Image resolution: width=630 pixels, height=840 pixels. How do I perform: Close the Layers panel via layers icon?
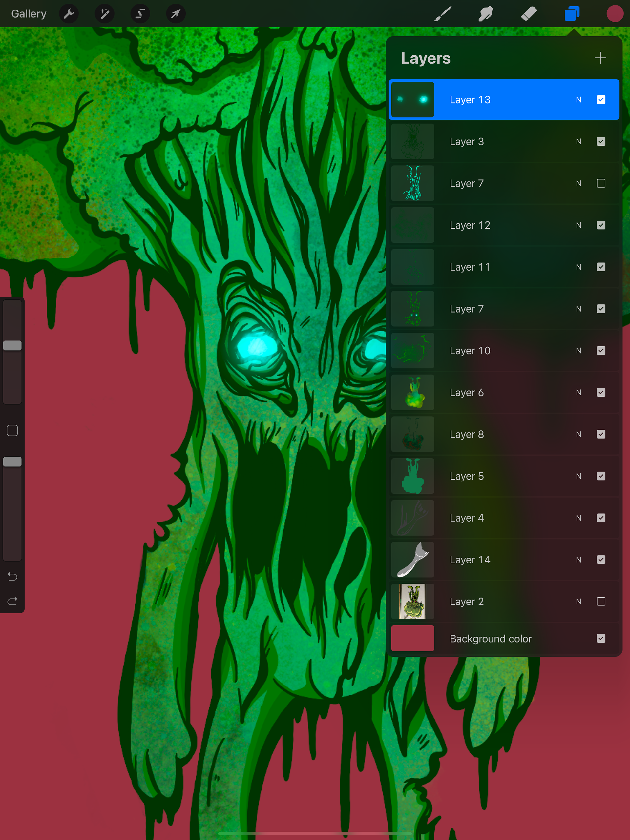[x=572, y=14]
